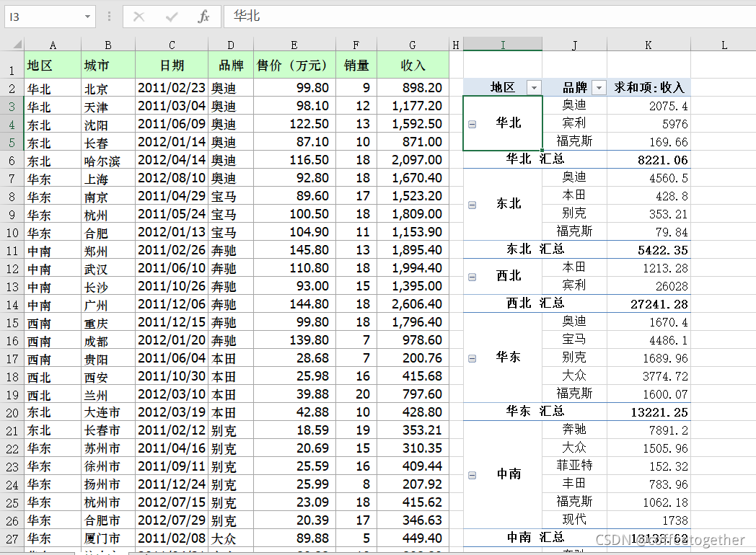Click the 东北 汇总 subtotal label
The width and height of the screenshot is (756, 555).
click(x=535, y=249)
